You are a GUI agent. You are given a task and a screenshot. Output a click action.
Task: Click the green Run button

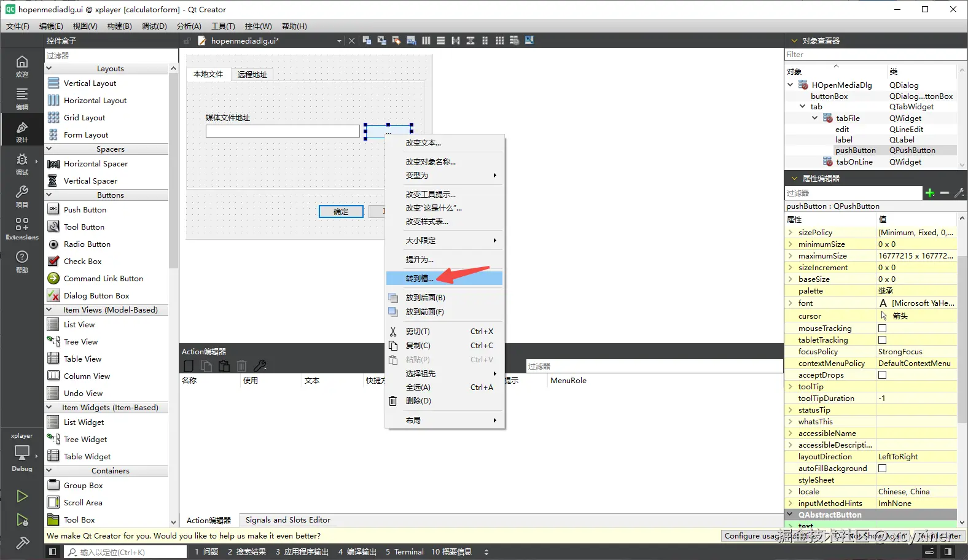click(22, 496)
